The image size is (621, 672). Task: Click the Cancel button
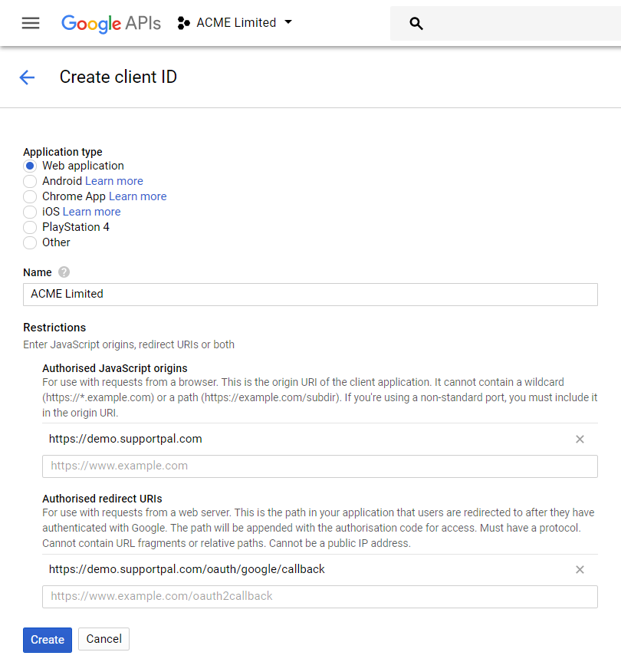103,639
